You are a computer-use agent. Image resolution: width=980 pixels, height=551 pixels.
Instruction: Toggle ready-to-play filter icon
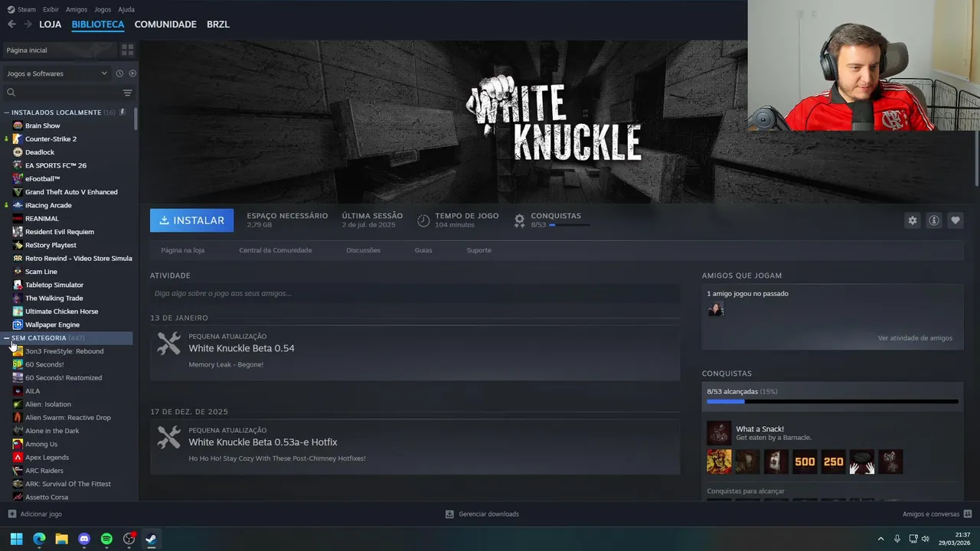point(132,73)
